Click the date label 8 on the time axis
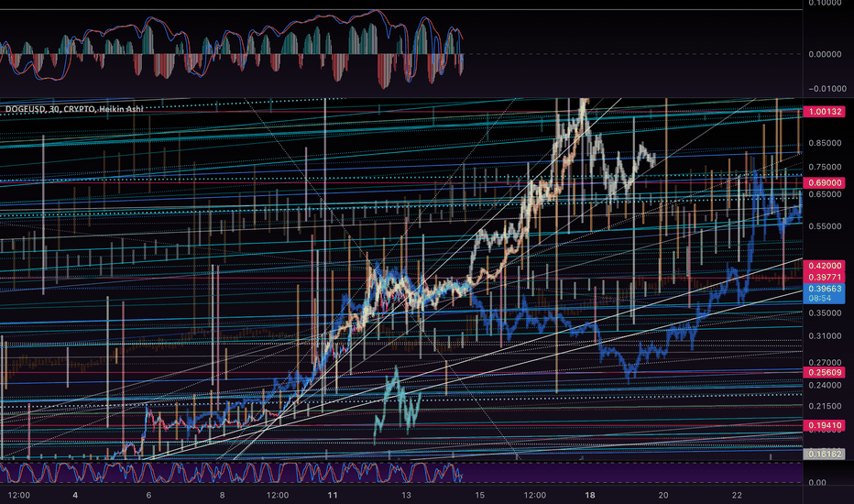The height and width of the screenshot is (504, 854). pyautogui.click(x=223, y=495)
